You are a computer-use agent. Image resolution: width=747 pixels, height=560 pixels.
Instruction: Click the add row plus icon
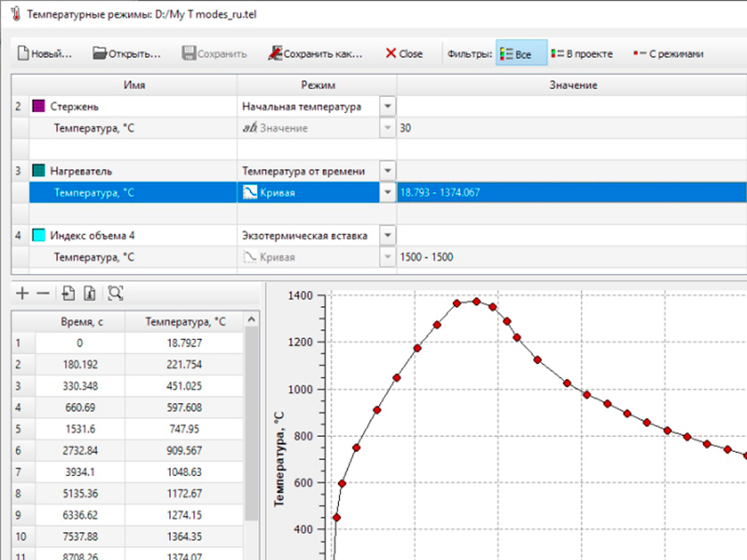click(22, 293)
